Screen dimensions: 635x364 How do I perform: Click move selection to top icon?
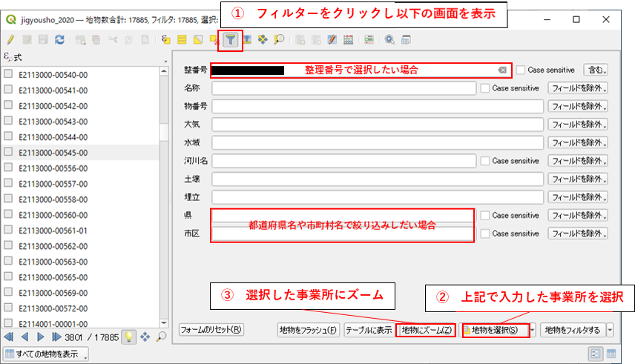(247, 40)
